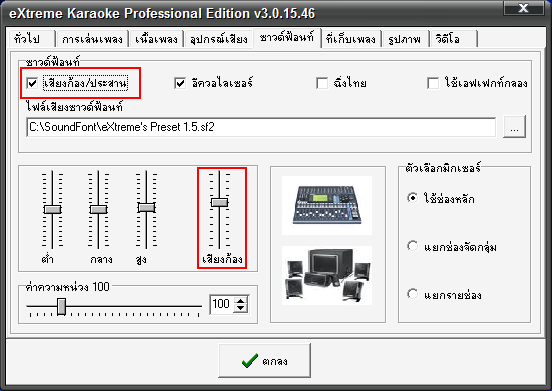Screen dimensions: 552x391
Task: Enable the ใช้เอฟเฟกท์กลอง checkbox
Action: (x=433, y=83)
